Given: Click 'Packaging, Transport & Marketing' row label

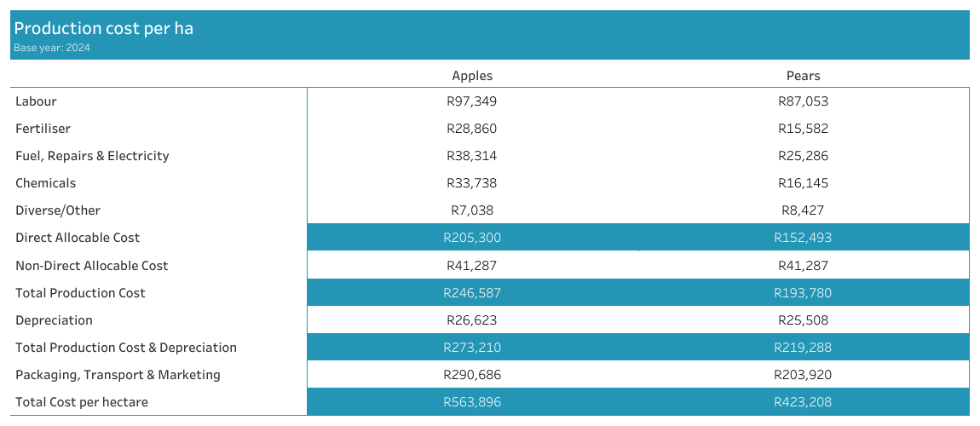Looking at the screenshot, I should tap(118, 375).
